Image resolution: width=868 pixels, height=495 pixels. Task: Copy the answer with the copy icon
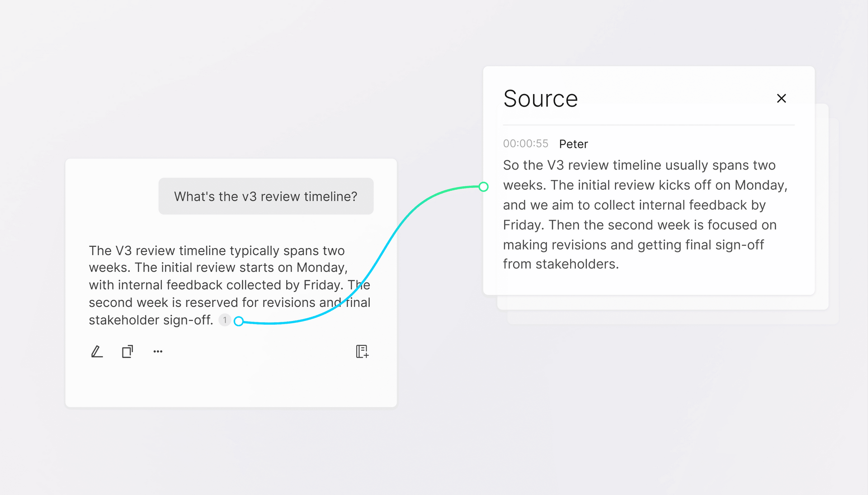[x=127, y=351]
